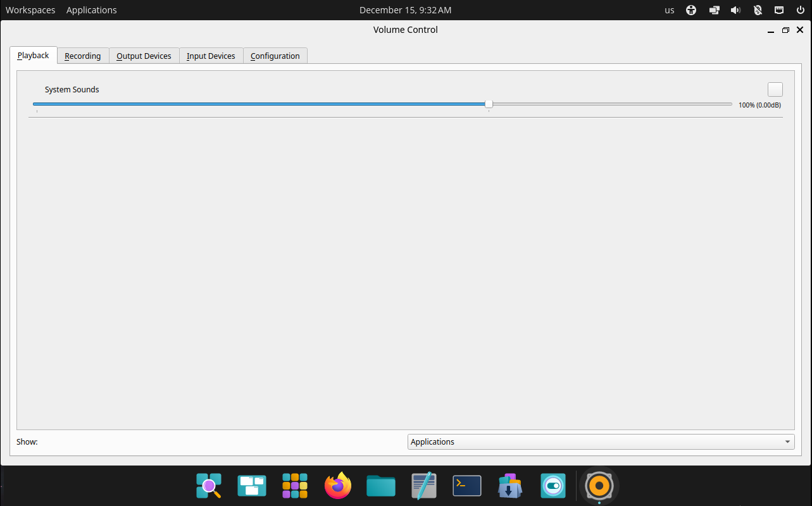Click the disabled Bluetooth tray icon
Viewport: 812px width, 506px height.
757,10
